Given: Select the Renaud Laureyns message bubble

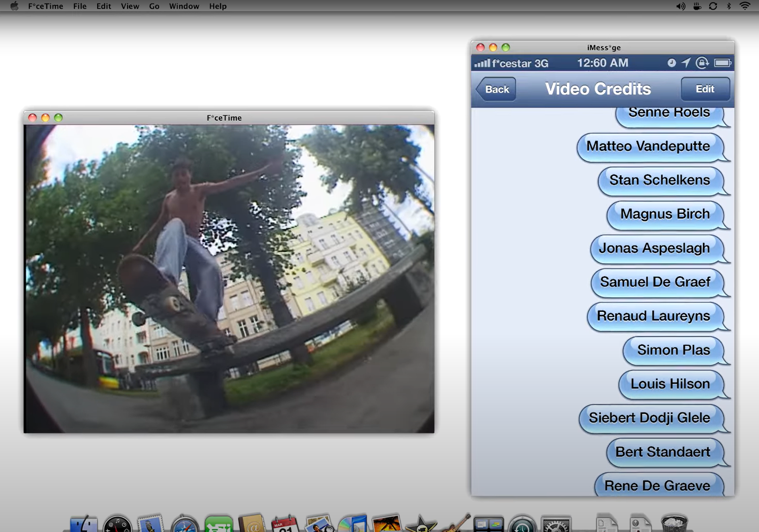Looking at the screenshot, I should point(658,317).
